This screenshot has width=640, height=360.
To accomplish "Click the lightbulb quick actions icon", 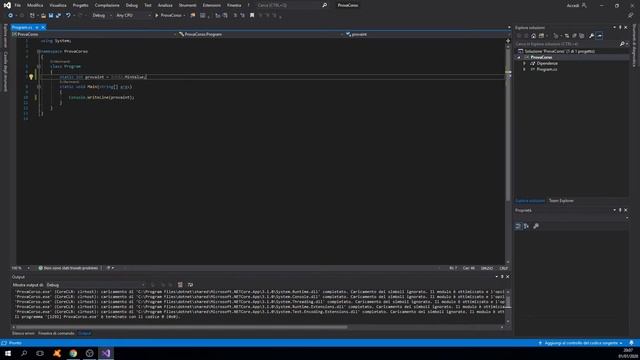I will click(x=31, y=77).
